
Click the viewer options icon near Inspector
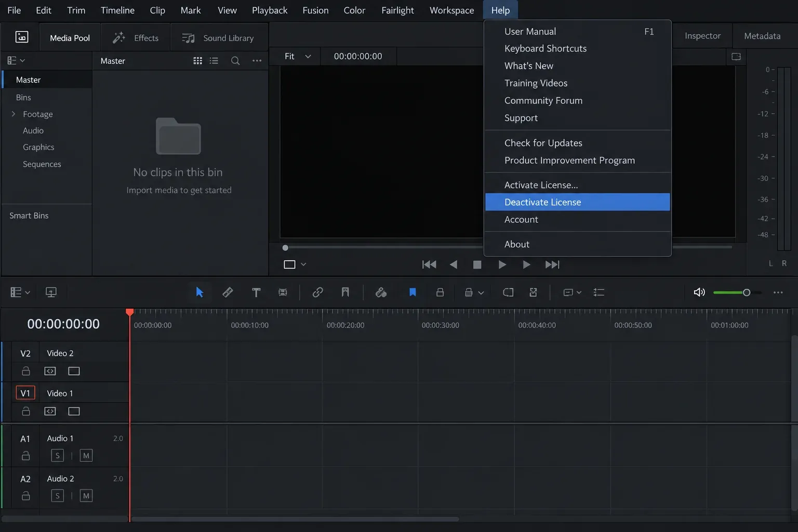[x=736, y=57]
